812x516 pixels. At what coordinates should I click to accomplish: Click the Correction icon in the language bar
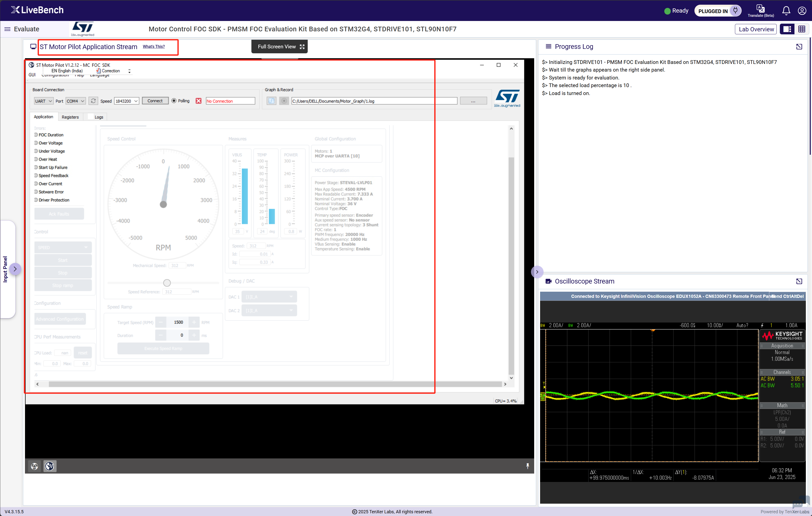click(99, 71)
